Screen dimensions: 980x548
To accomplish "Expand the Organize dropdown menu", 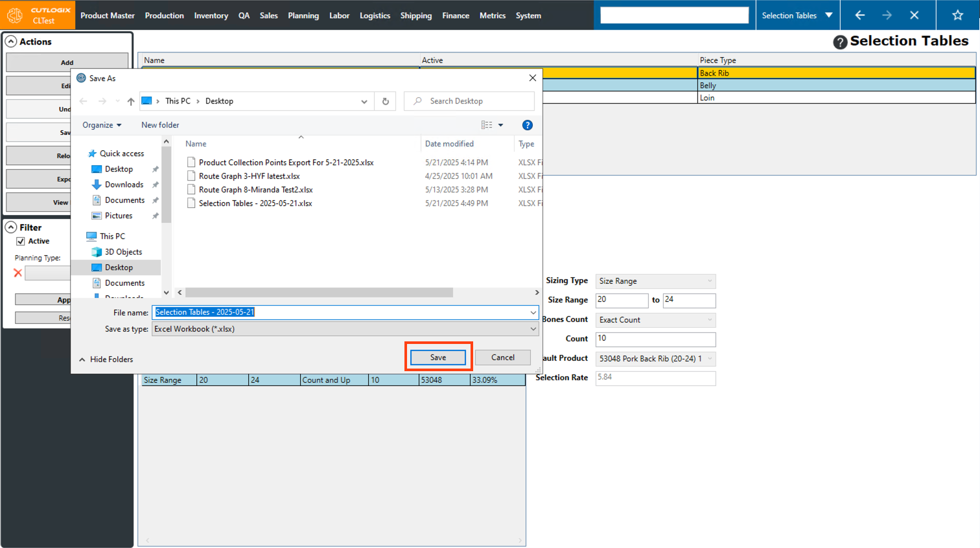I will (x=102, y=125).
